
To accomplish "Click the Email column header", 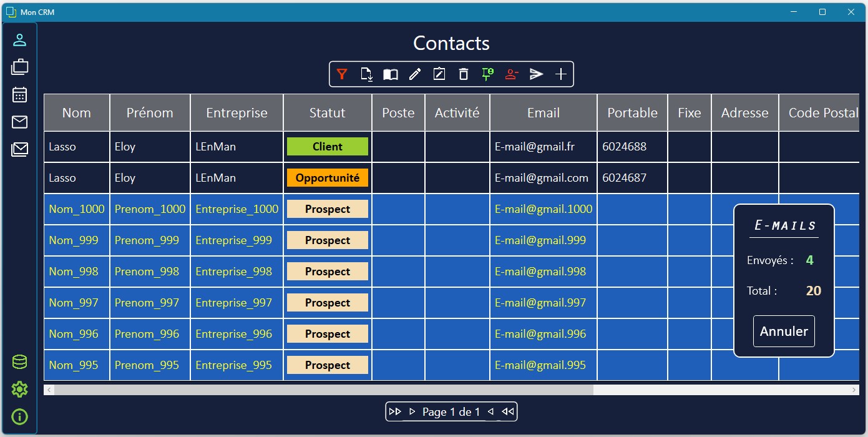I will (x=543, y=113).
